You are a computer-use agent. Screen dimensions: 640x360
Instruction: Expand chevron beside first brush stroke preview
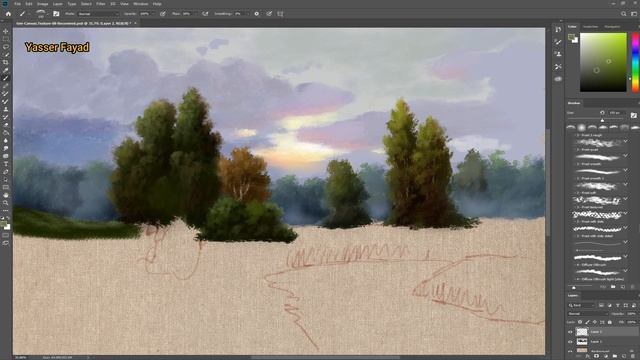pos(626,141)
